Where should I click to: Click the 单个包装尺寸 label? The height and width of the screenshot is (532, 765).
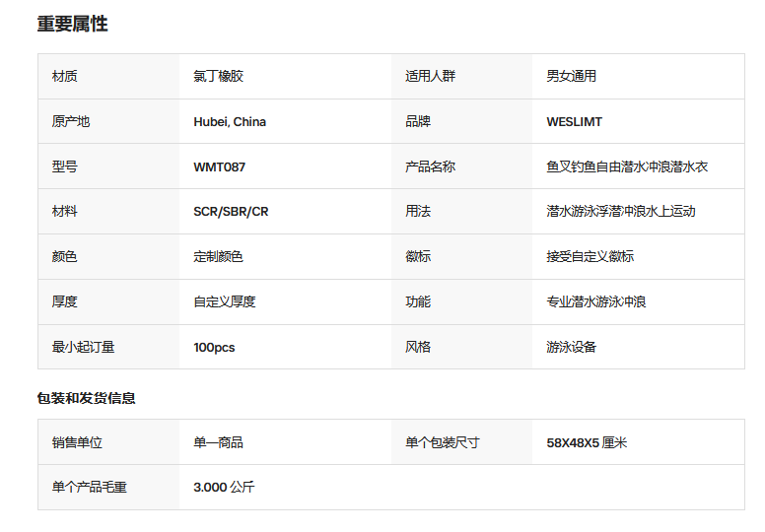[442, 442]
